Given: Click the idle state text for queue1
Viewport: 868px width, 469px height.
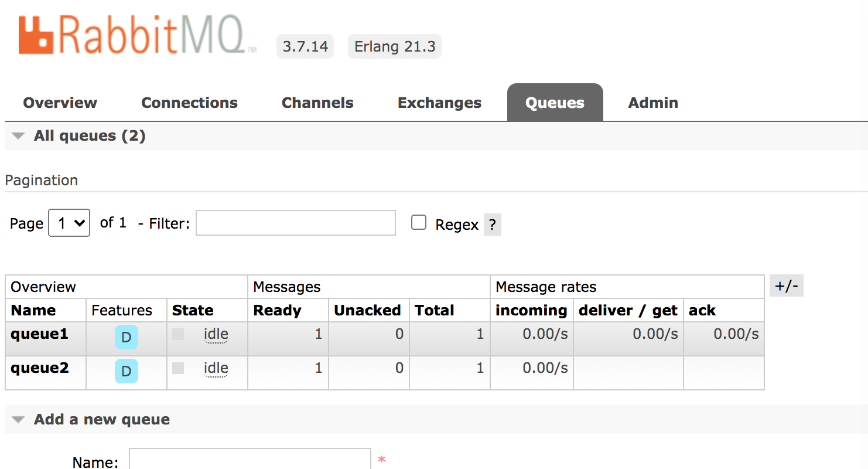Looking at the screenshot, I should 216,335.
